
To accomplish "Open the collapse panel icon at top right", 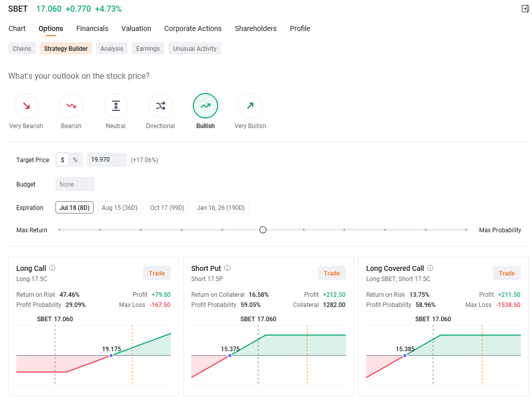I will tap(525, 9).
